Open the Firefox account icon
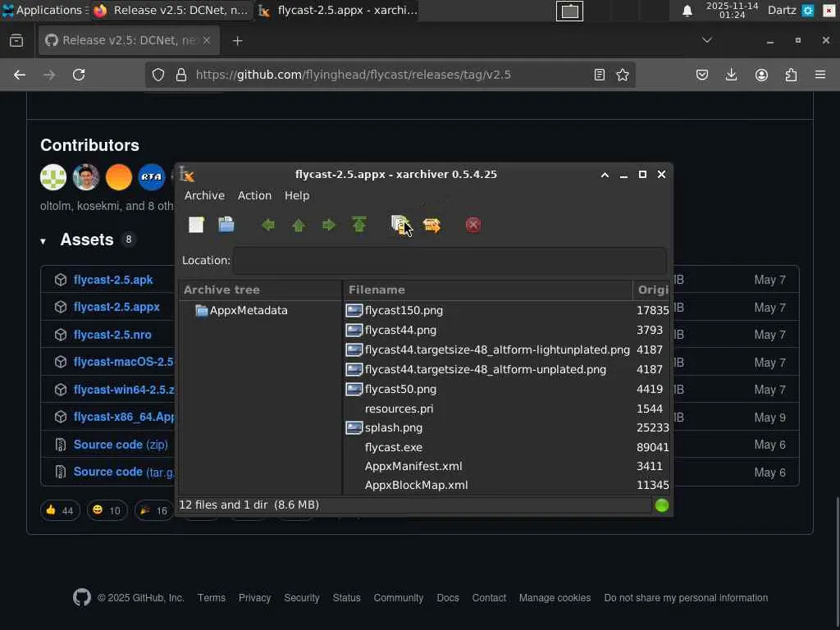 761,75
